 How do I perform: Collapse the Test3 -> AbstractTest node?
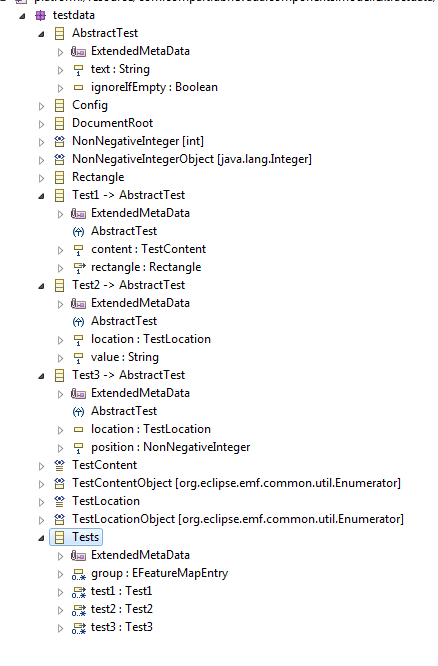[x=41, y=376]
